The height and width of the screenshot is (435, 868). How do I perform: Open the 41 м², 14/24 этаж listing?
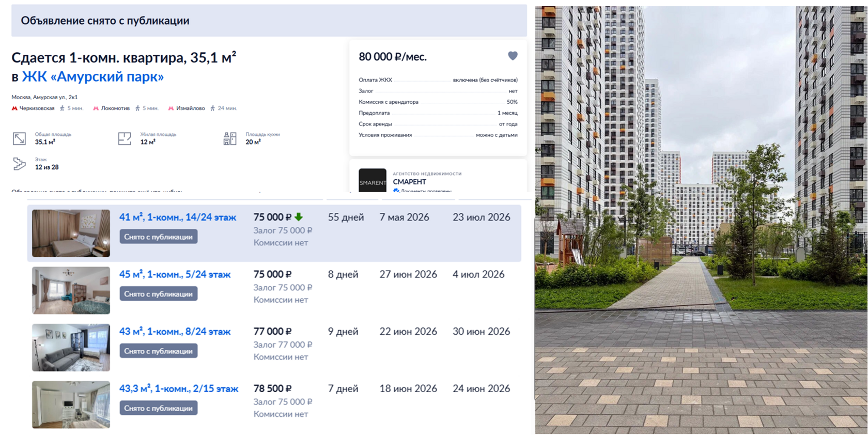point(178,218)
